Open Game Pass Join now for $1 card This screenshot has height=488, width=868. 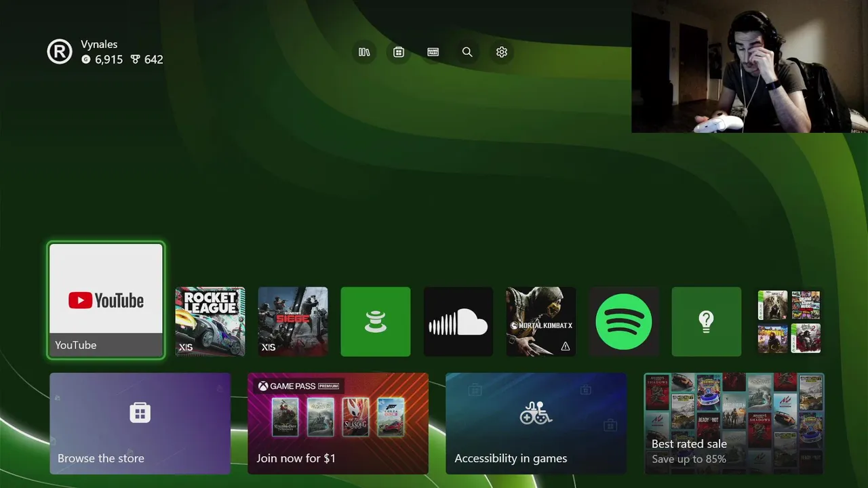tap(338, 424)
